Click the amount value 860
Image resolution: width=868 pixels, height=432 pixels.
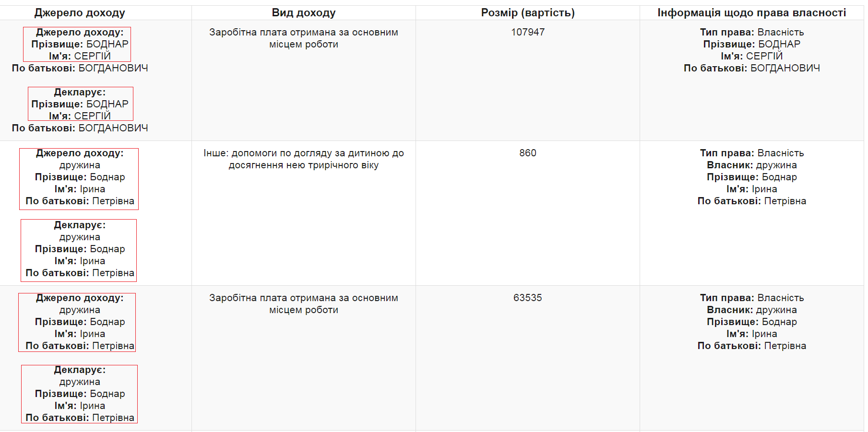(527, 153)
